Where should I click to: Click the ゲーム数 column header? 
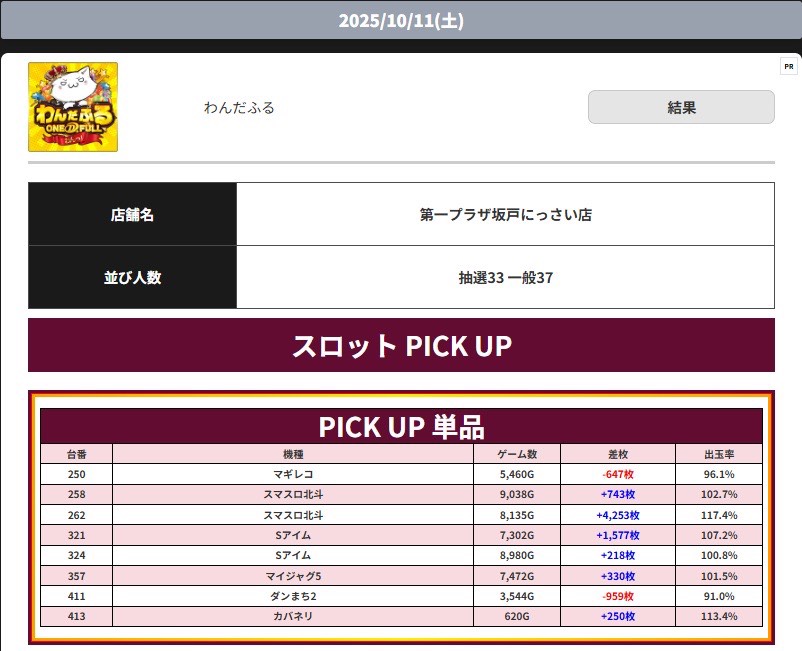point(517,454)
